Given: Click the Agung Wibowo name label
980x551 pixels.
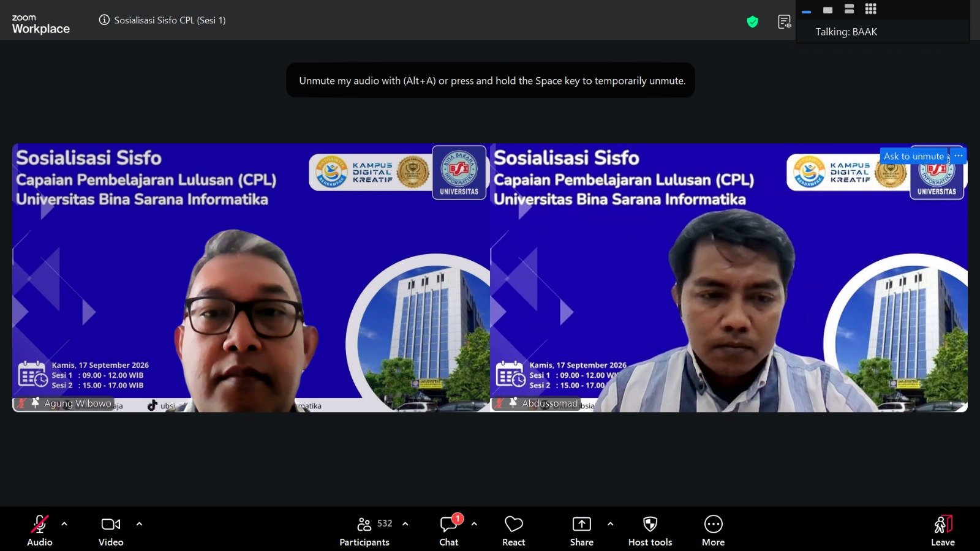Looking at the screenshot, I should click(78, 403).
